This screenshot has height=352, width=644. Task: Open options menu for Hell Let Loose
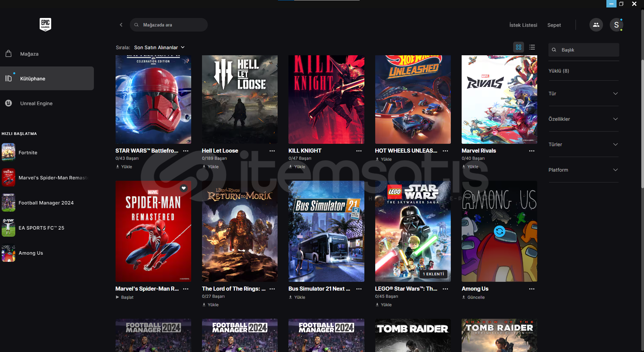click(x=272, y=151)
